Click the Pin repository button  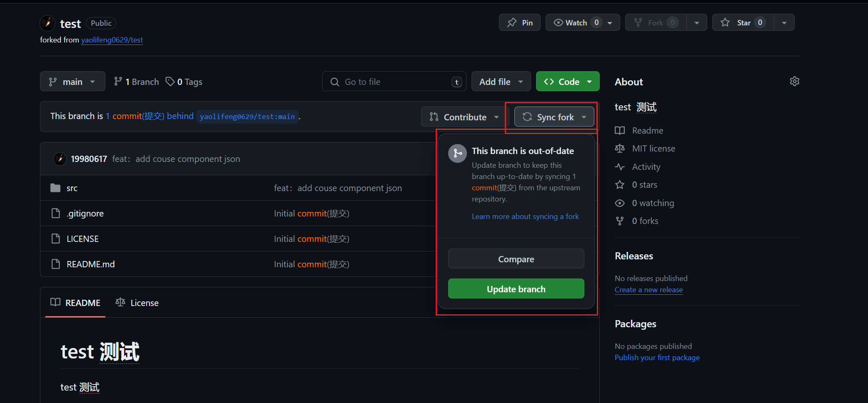520,22
